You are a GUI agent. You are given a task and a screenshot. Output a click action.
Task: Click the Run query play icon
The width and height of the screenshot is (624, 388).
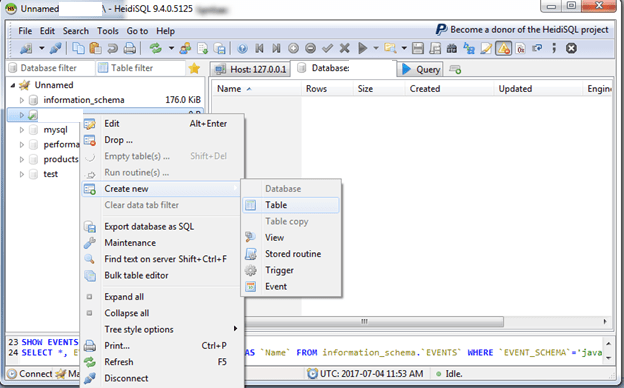(362, 49)
